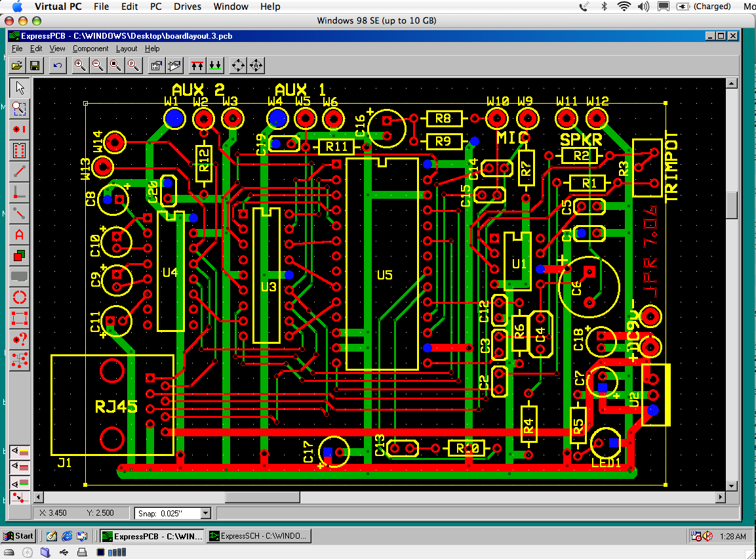This screenshot has width=756, height=559.
Task: Click the R8 resistor on the board
Action: [444, 119]
